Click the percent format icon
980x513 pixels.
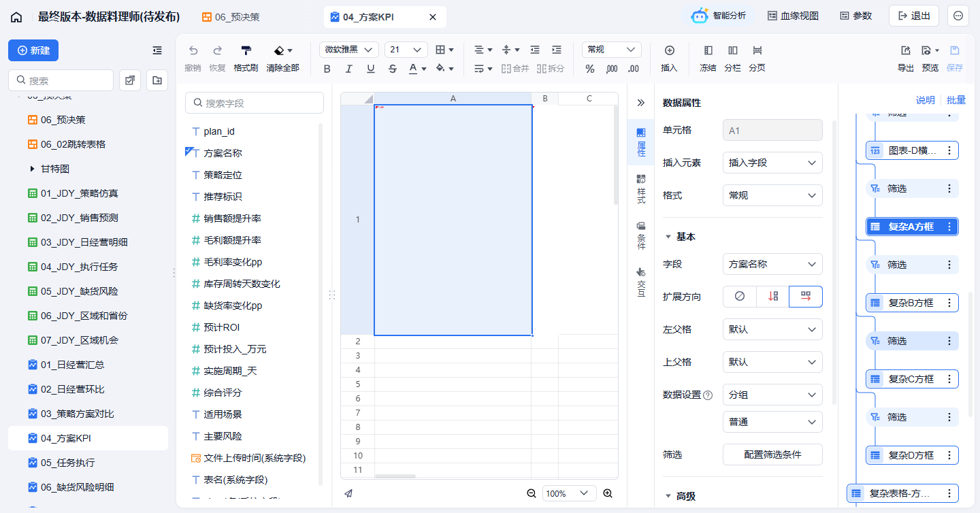[x=590, y=69]
